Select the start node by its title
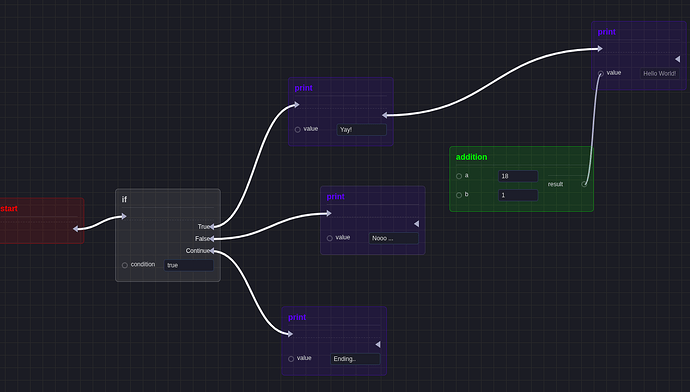The height and width of the screenshot is (392, 690). [9, 209]
